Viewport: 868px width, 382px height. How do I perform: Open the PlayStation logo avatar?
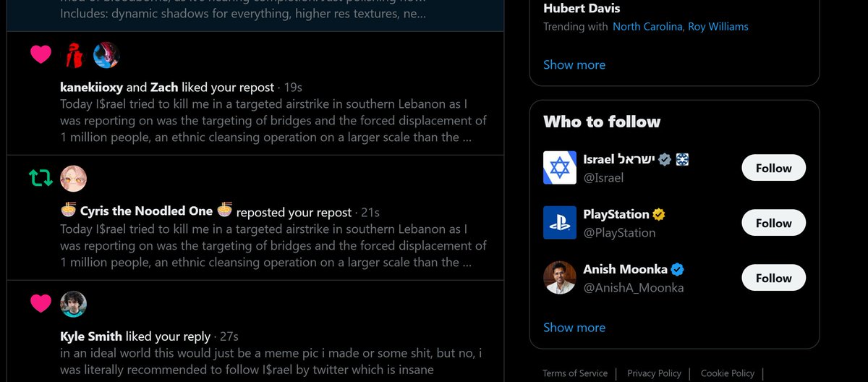point(560,223)
